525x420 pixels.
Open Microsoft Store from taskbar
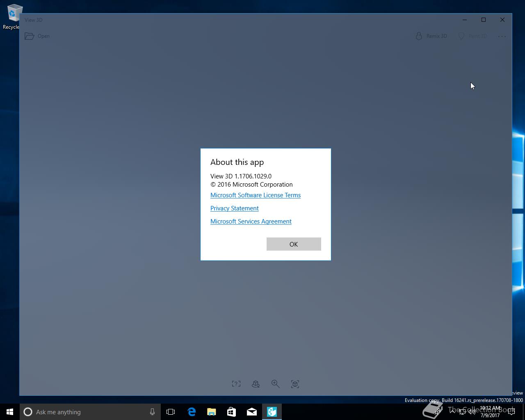[x=232, y=412]
